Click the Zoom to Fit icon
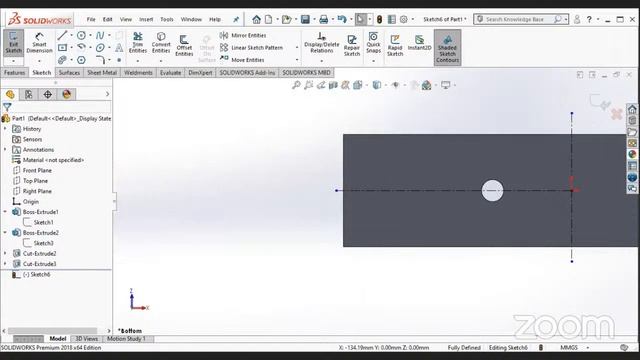The height and width of the screenshot is (360, 640). [296, 85]
